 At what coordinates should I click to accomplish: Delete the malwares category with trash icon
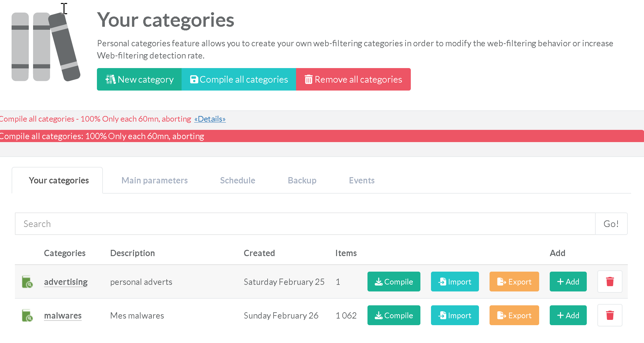(610, 316)
